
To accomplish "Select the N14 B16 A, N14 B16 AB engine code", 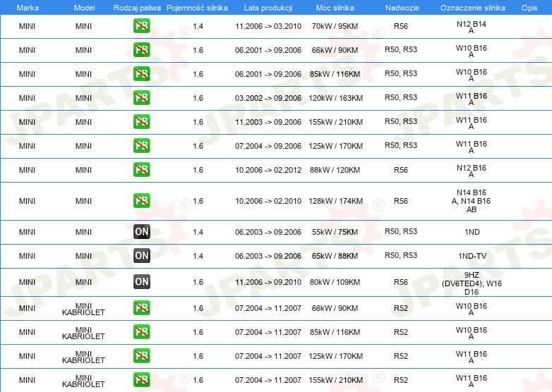I will click(x=472, y=201).
